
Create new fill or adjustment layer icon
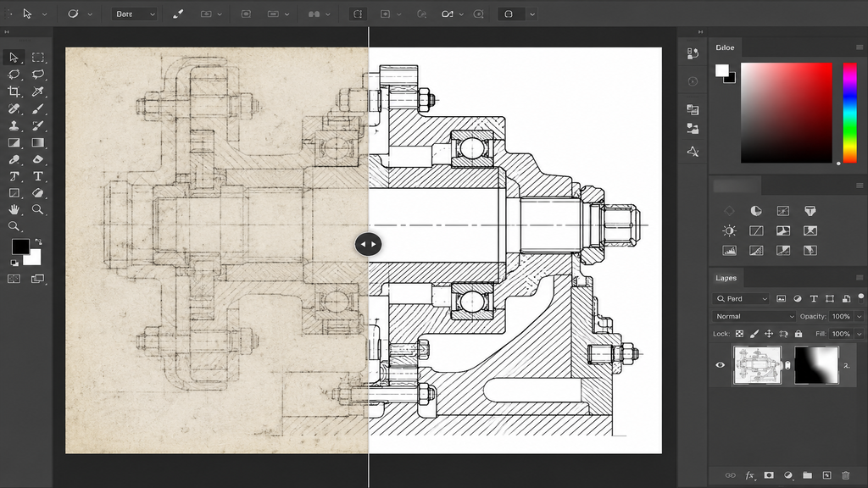pyautogui.click(x=788, y=475)
